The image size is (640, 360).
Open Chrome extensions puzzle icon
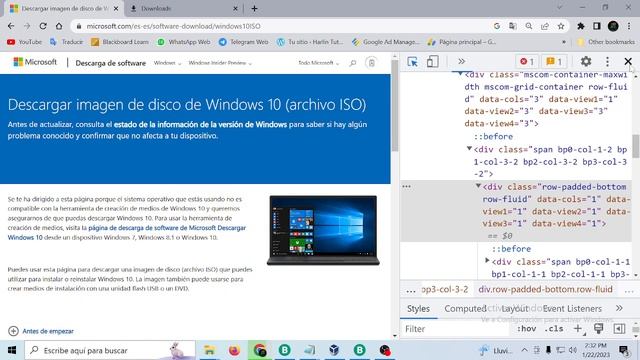[580, 26]
